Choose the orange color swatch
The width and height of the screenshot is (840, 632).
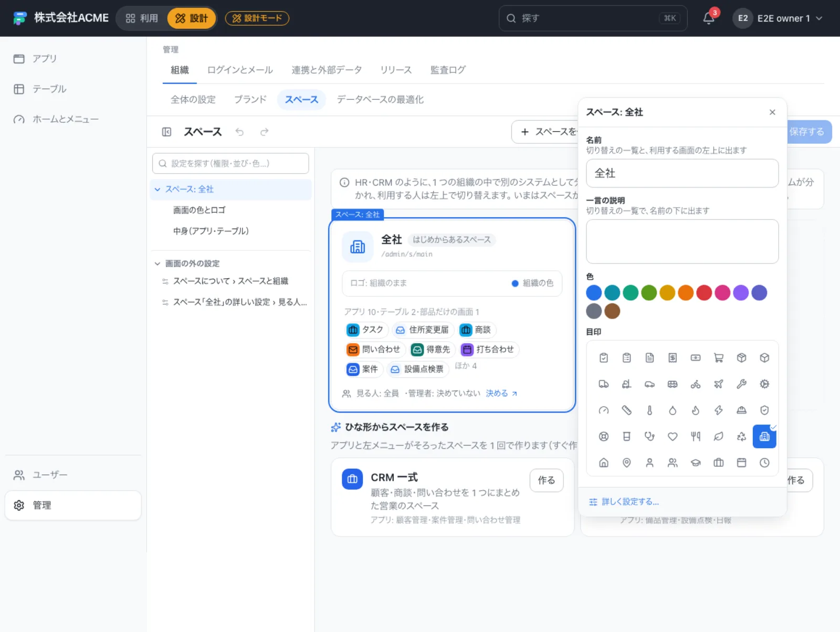click(686, 293)
